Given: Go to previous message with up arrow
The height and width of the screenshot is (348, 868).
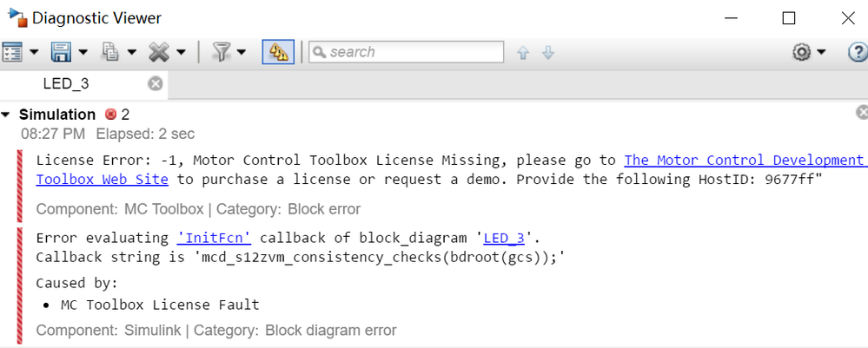Looking at the screenshot, I should (x=523, y=53).
